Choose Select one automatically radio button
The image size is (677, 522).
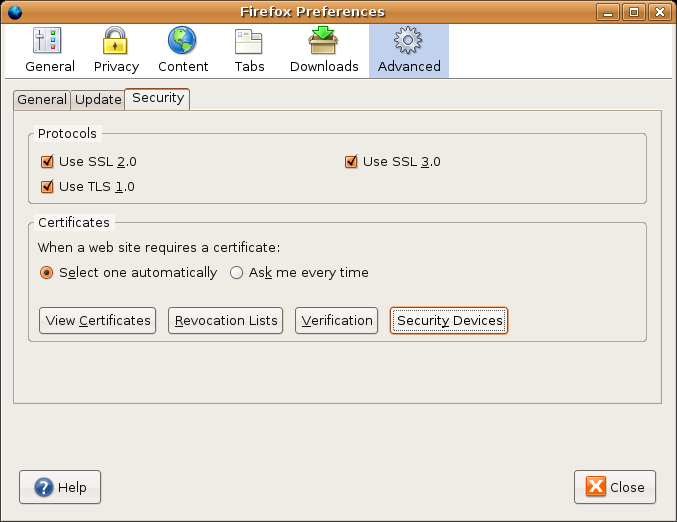tap(46, 272)
